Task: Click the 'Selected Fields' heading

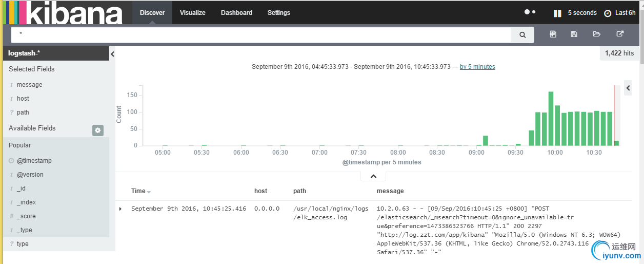Action: click(x=31, y=69)
